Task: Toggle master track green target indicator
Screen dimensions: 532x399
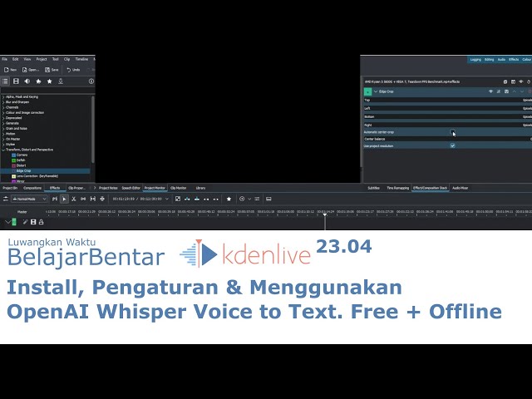Action: [x=14, y=222]
